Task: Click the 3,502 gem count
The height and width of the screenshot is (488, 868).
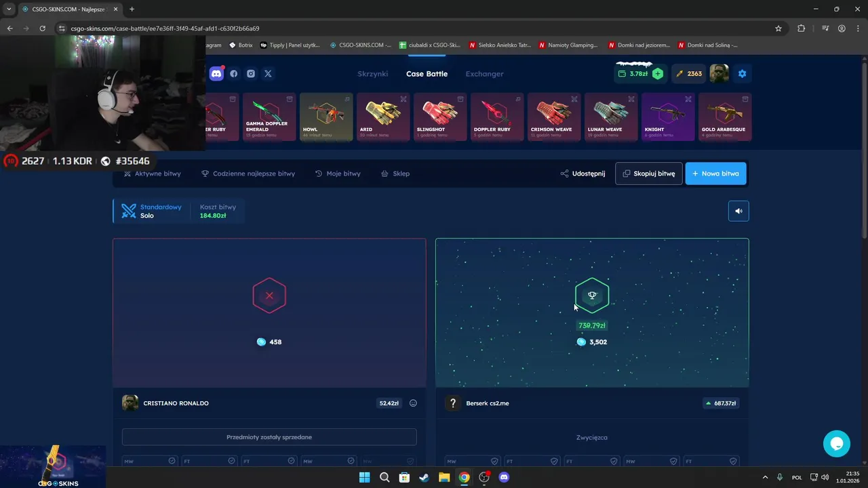Action: (x=592, y=342)
